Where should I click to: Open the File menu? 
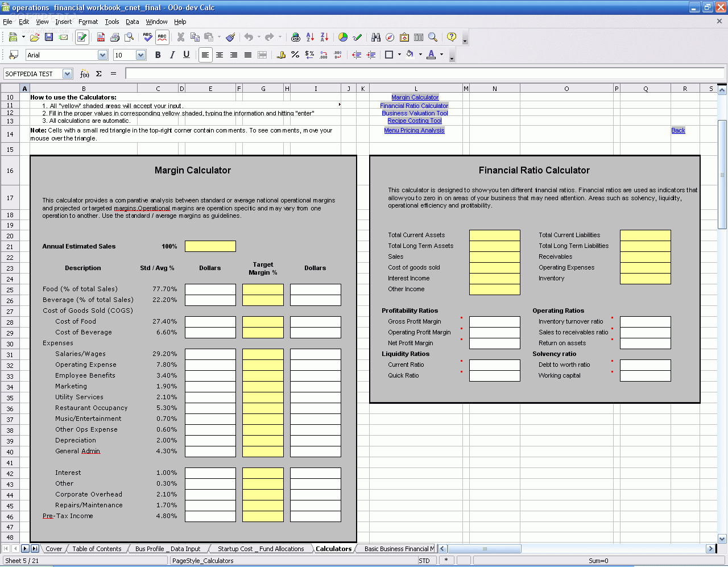click(7, 22)
